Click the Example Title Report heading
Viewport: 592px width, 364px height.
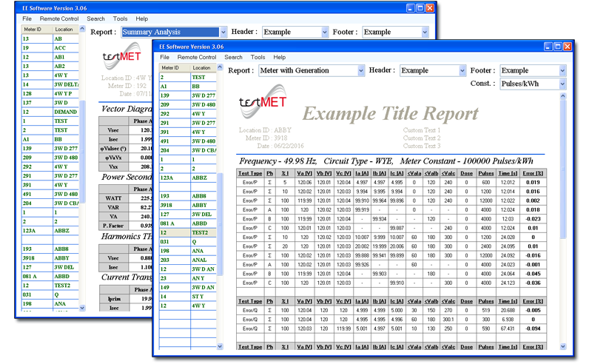pyautogui.click(x=391, y=114)
